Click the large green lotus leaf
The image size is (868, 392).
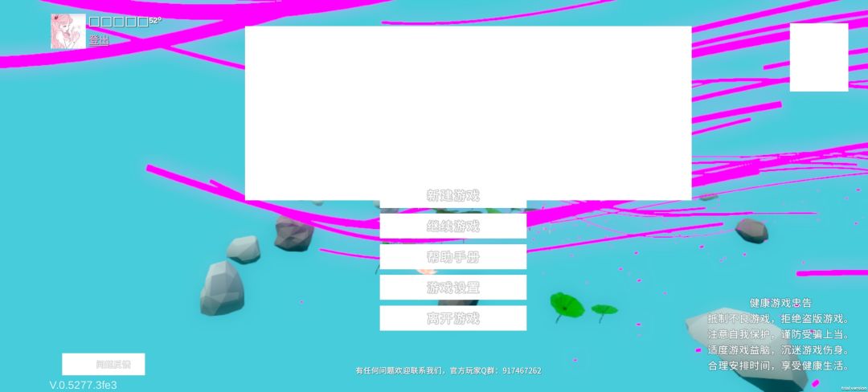[567, 304]
